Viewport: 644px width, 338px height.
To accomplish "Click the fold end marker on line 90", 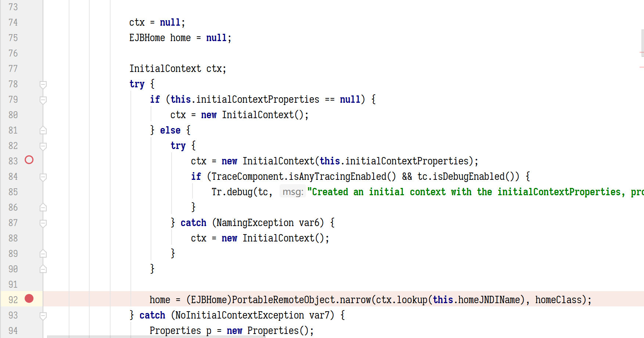I will point(43,269).
